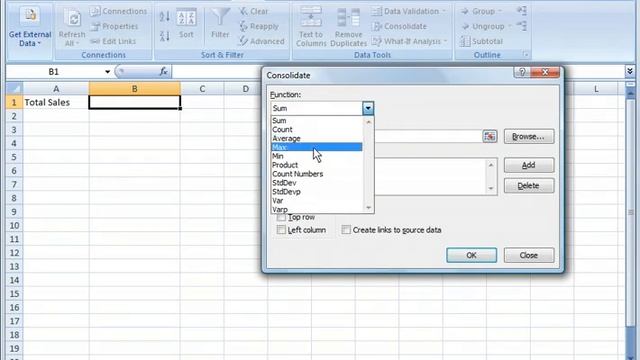The height and width of the screenshot is (360, 640).
Task: Check the Top row checkbox
Action: click(281, 217)
